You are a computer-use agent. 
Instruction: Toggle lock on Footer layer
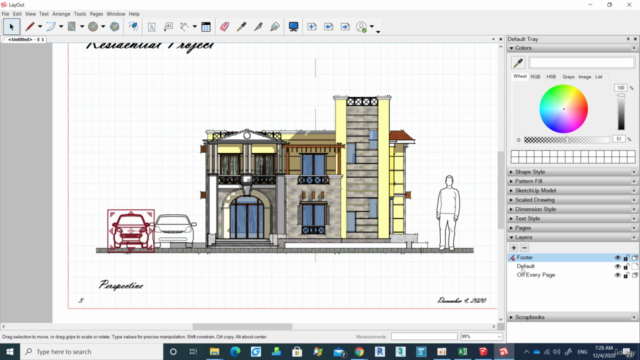click(626, 258)
